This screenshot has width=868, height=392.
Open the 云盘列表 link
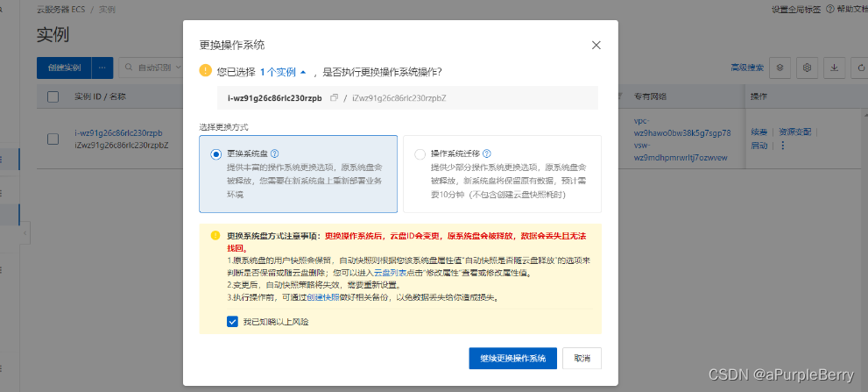coord(389,273)
